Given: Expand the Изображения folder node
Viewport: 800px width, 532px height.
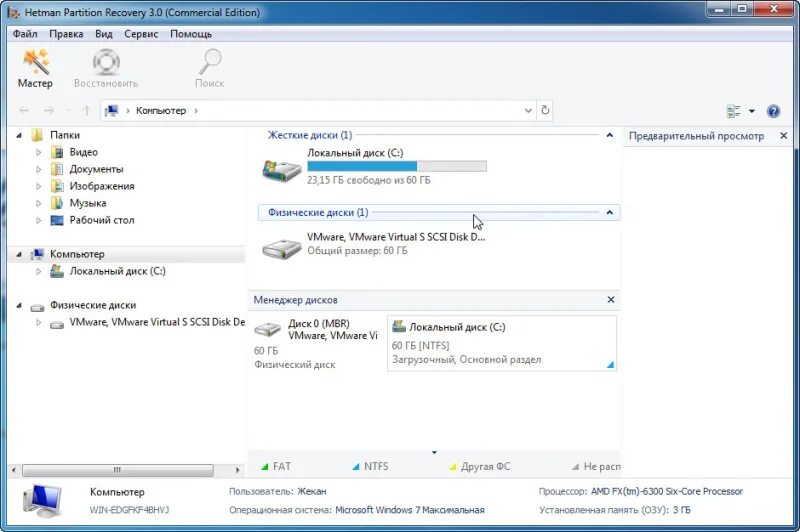Looking at the screenshot, I should point(38,186).
